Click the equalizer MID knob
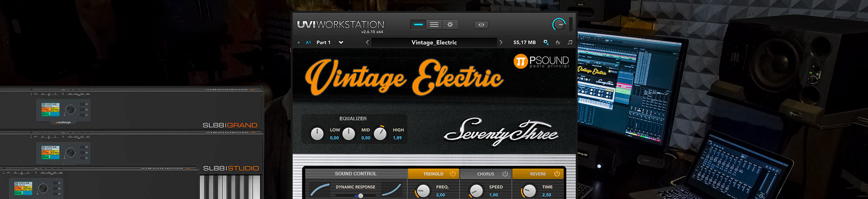The width and height of the screenshot is (868, 199). point(349,133)
